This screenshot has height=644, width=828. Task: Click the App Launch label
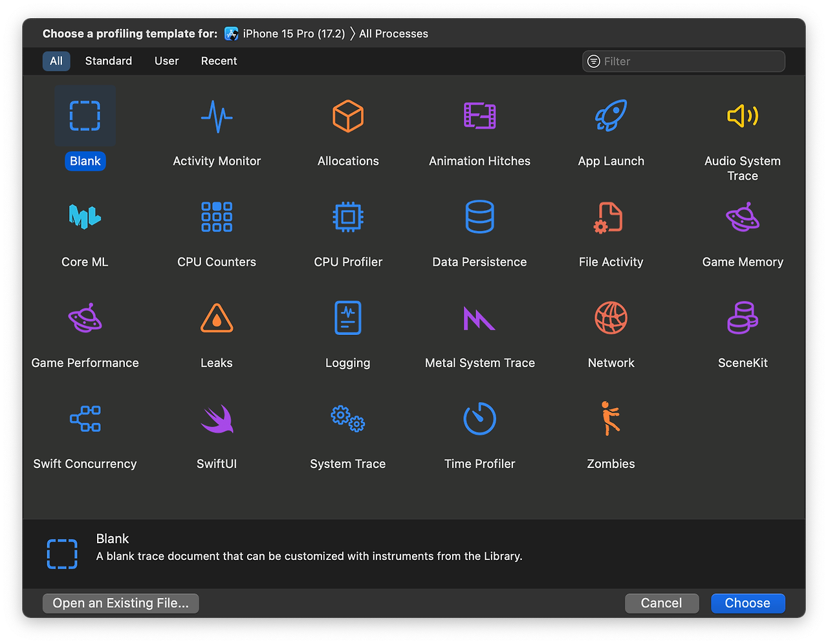[611, 161]
